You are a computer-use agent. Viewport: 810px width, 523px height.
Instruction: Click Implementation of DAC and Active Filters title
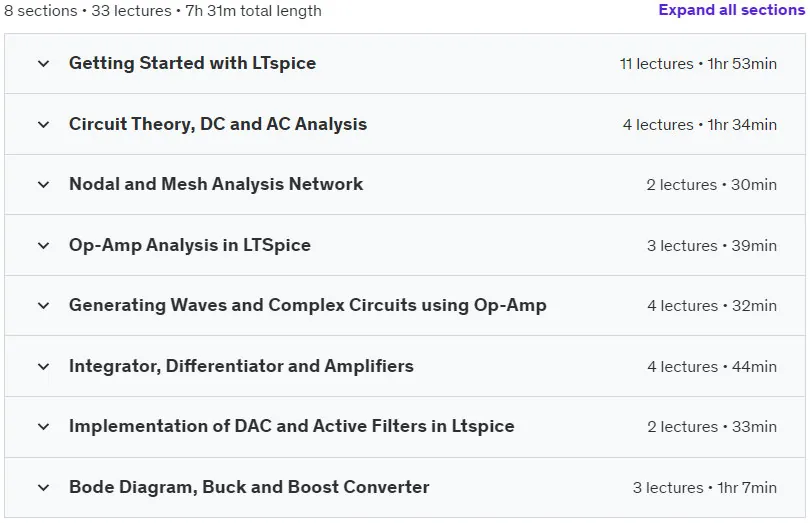pyautogui.click(x=292, y=426)
